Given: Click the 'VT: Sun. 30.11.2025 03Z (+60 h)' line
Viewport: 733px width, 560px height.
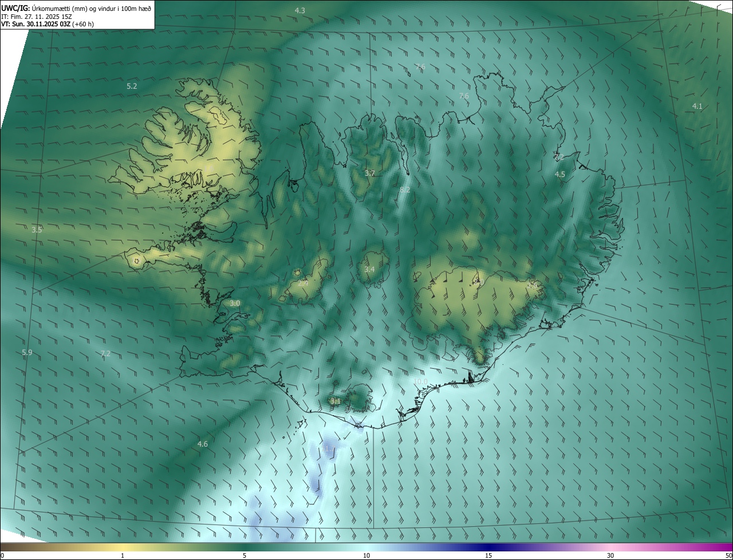Looking at the screenshot, I should tap(48, 24).
